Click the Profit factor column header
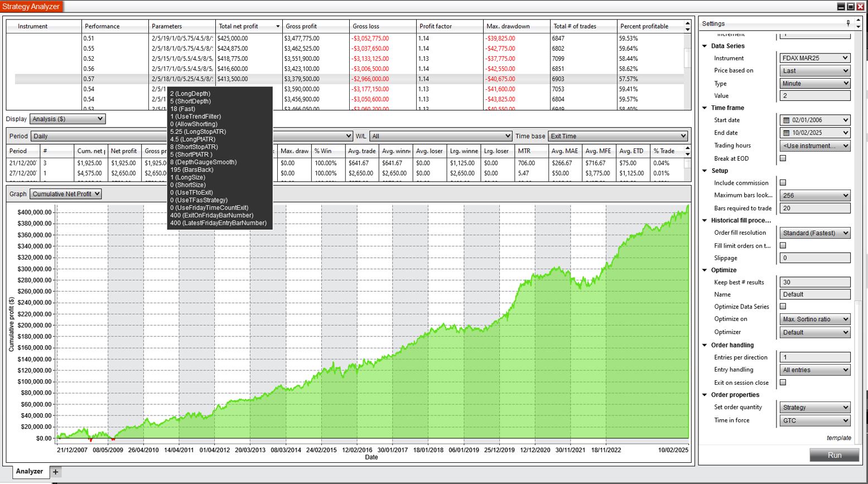The width and height of the screenshot is (868, 484). (436, 26)
